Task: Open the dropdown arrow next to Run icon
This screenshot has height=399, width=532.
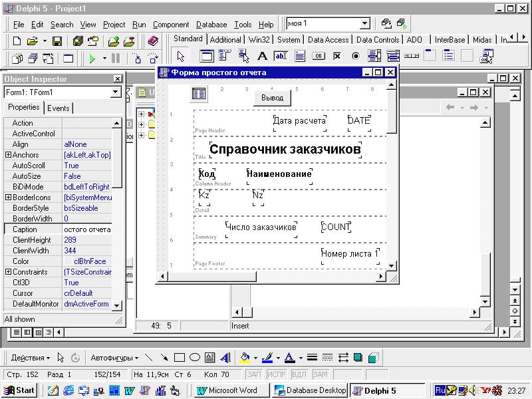Action: (x=104, y=59)
